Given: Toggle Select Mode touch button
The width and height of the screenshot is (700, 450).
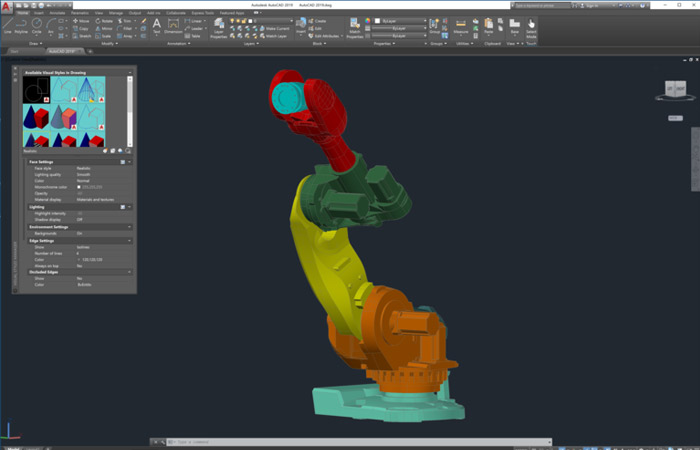Looking at the screenshot, I should (x=531, y=27).
